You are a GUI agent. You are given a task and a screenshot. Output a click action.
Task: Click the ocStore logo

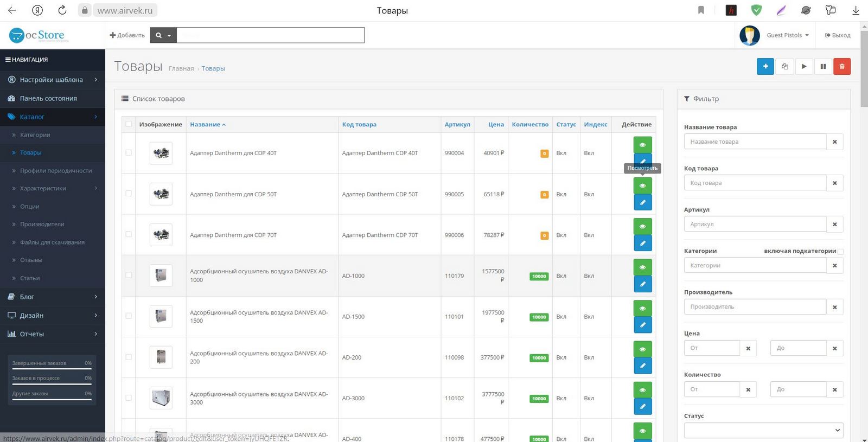pos(39,36)
